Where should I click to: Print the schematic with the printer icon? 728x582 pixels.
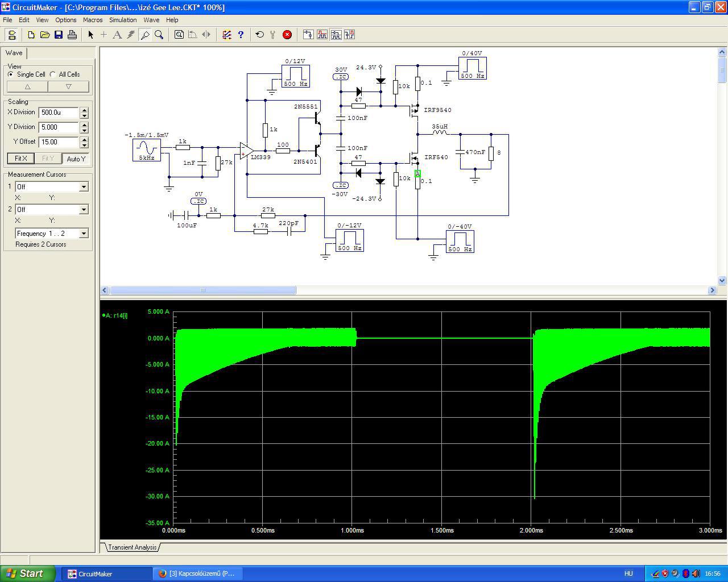click(72, 35)
